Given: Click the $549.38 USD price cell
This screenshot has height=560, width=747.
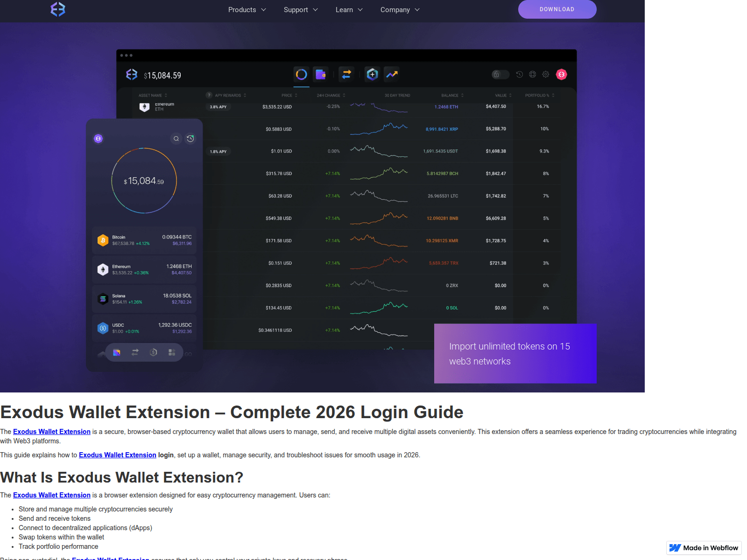Looking at the screenshot, I should tap(279, 218).
